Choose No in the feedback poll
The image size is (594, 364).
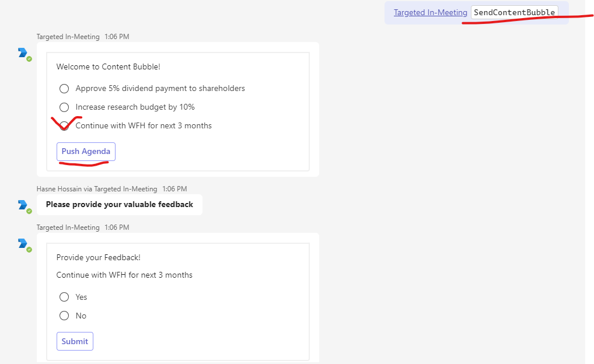coord(64,316)
